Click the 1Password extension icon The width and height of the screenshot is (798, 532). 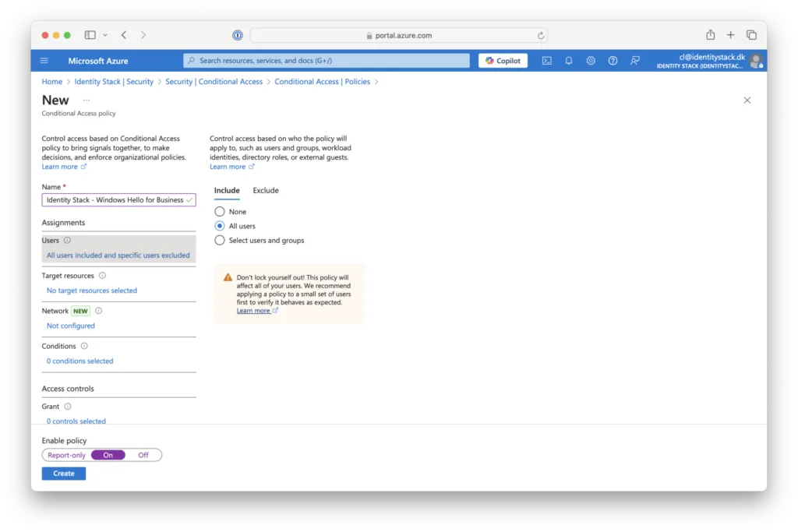[237, 35]
